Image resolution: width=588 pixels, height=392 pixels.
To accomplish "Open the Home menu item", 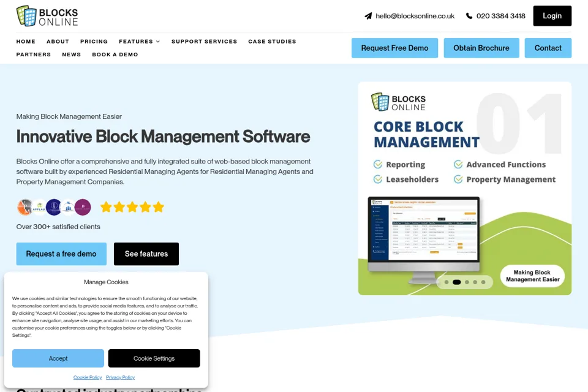I will point(26,41).
